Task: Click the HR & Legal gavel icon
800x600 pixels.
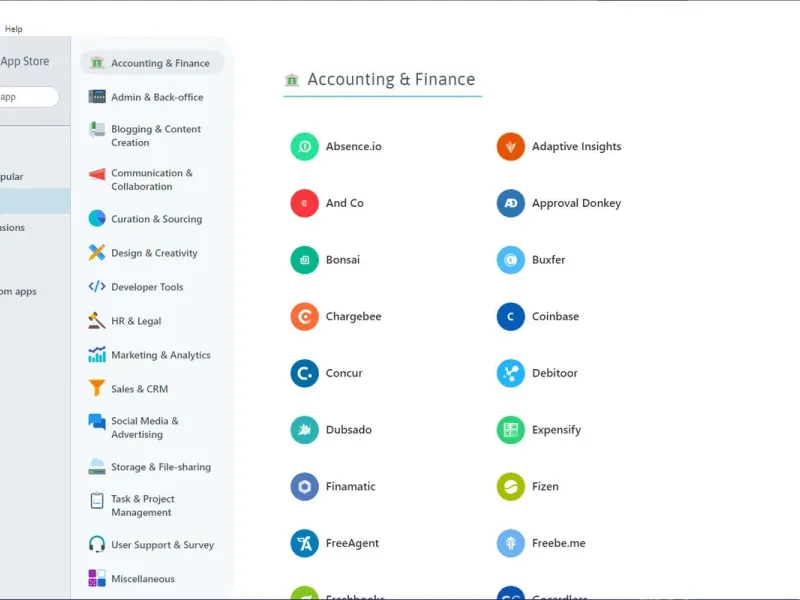Action: click(x=96, y=320)
